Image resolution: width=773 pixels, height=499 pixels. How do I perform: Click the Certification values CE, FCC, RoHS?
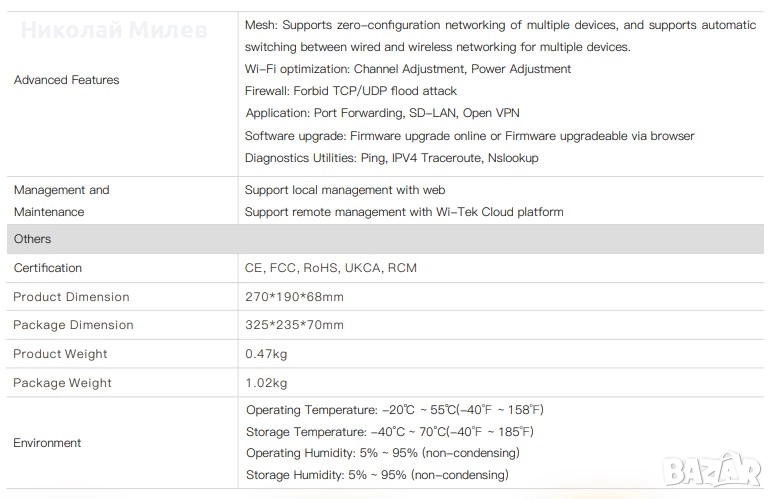click(331, 268)
